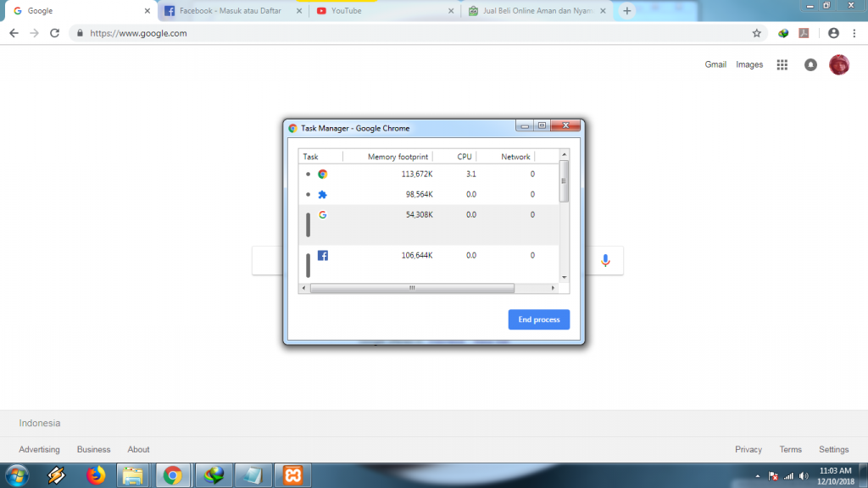
Task: Click the site security lock icon
Action: pos(80,33)
